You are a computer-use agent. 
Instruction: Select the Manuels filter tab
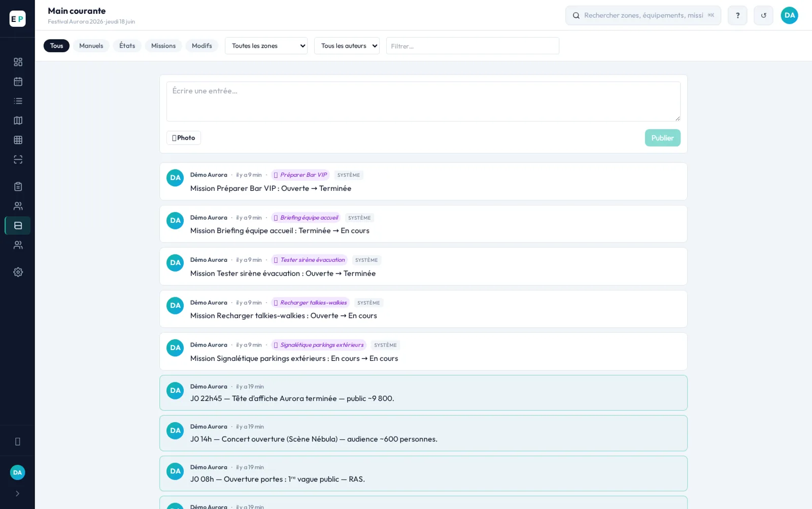tap(91, 46)
